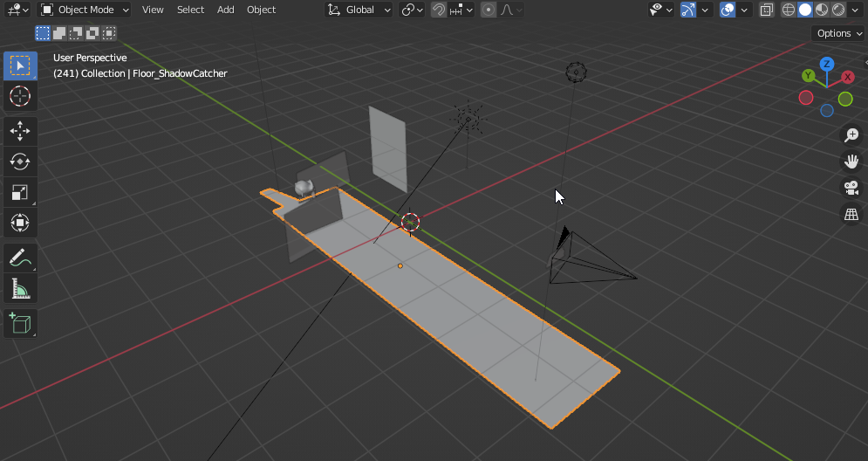868x461 pixels.
Task: Click the Transform tool icon
Action: (x=20, y=223)
